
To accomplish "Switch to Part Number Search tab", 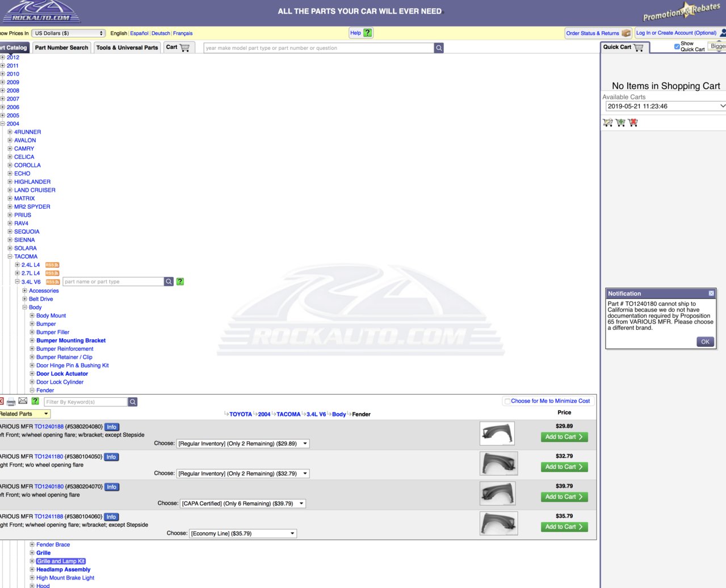I will [x=61, y=48].
